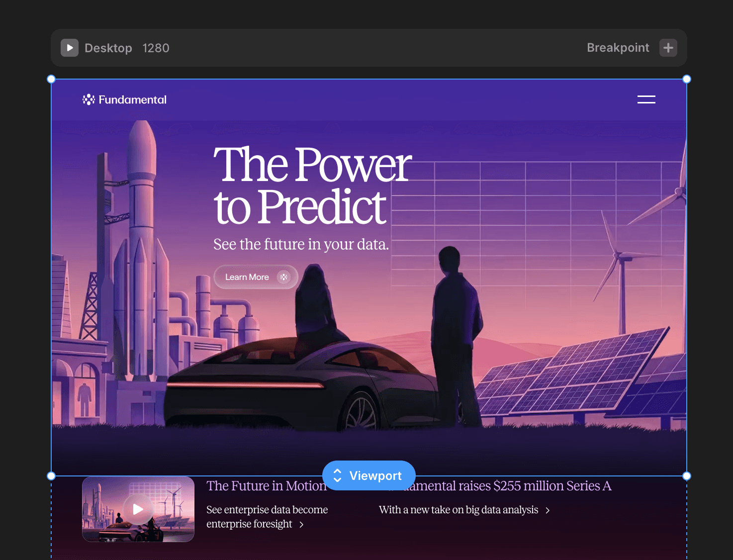Add a breakpoint with the plus icon
This screenshot has width=733, height=560.
(668, 48)
